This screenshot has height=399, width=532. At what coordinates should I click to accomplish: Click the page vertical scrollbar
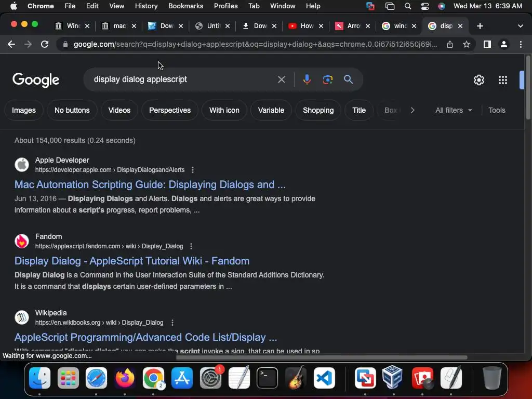[x=528, y=88]
